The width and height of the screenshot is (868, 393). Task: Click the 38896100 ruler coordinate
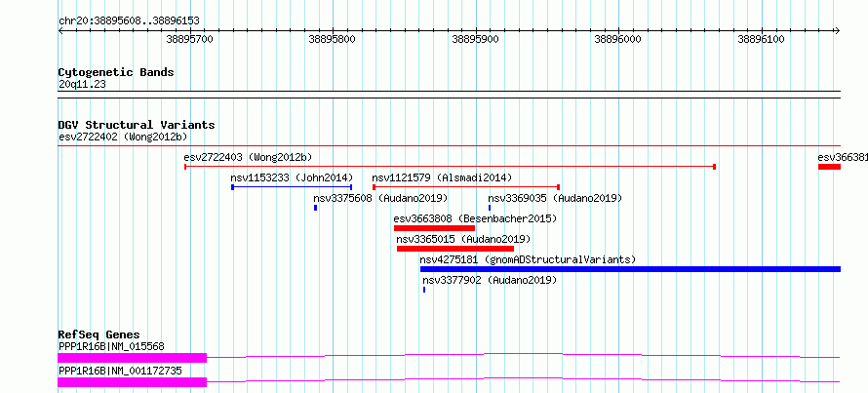pos(761,40)
